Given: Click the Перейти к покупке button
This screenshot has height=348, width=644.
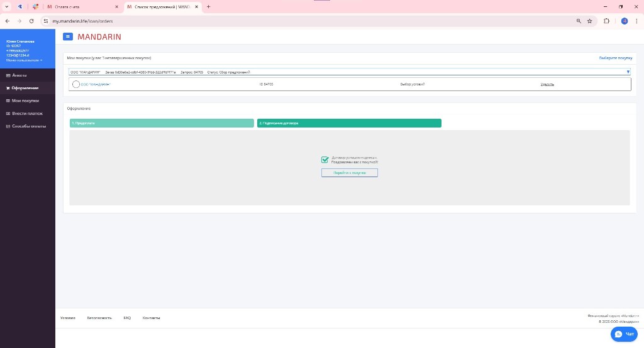Looking at the screenshot, I should pyautogui.click(x=349, y=173).
